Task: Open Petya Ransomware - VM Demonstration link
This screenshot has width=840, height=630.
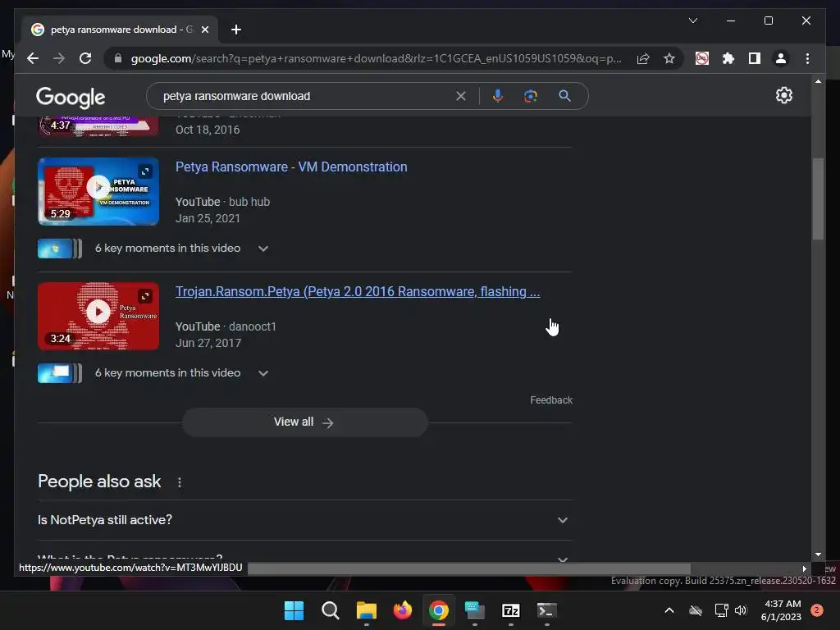Action: pos(291,167)
